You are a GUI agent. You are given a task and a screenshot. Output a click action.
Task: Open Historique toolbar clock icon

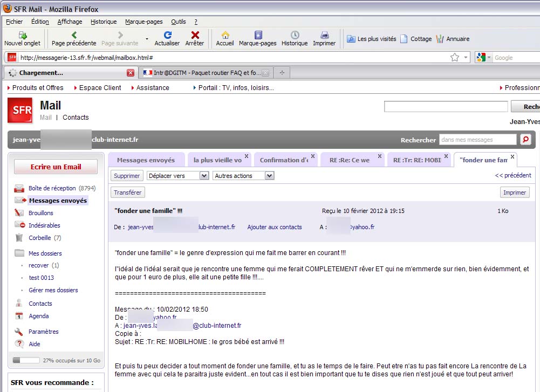point(295,38)
